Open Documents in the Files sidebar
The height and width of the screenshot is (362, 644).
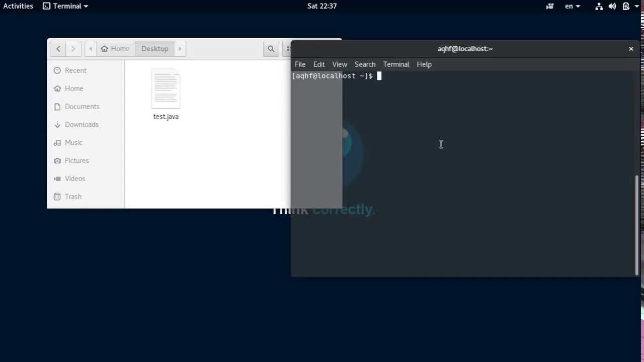(86, 107)
